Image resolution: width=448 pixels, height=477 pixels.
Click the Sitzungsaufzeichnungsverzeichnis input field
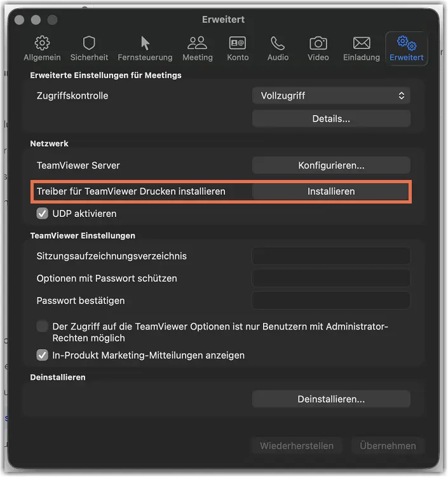click(x=331, y=256)
